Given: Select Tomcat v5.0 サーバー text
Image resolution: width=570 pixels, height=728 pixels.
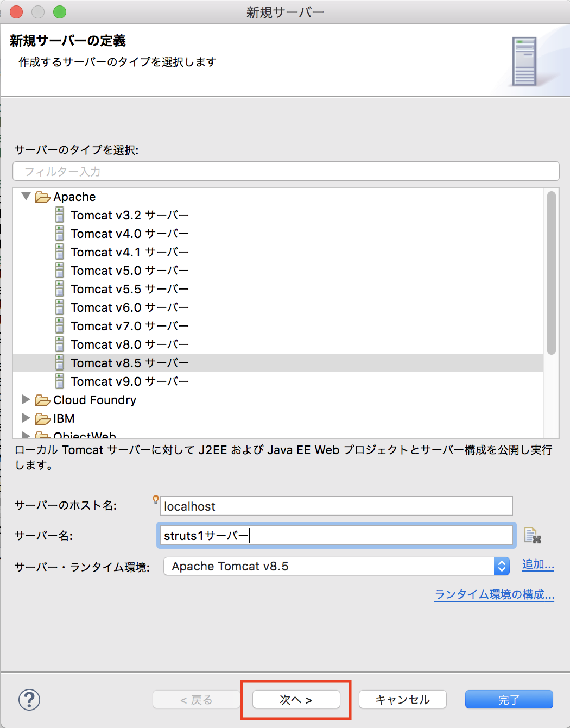Looking at the screenshot, I should tap(130, 271).
